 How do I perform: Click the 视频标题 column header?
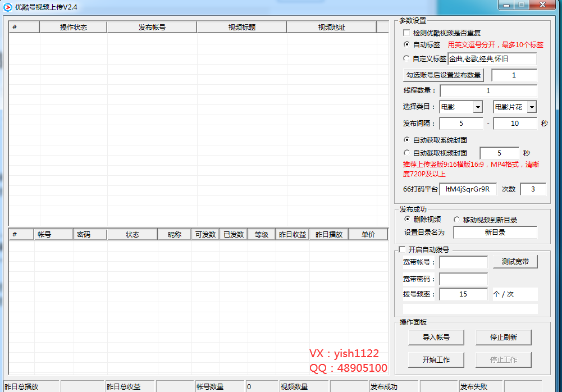tap(242, 28)
